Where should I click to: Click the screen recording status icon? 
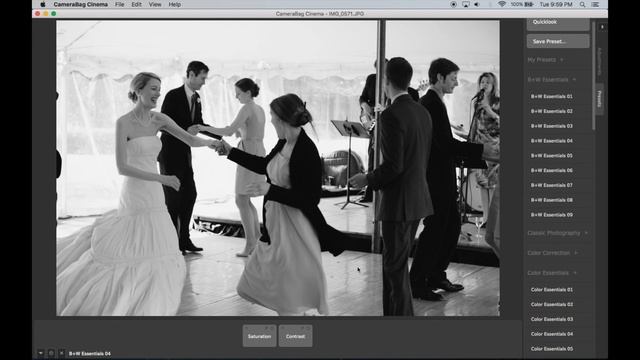[453, 4]
